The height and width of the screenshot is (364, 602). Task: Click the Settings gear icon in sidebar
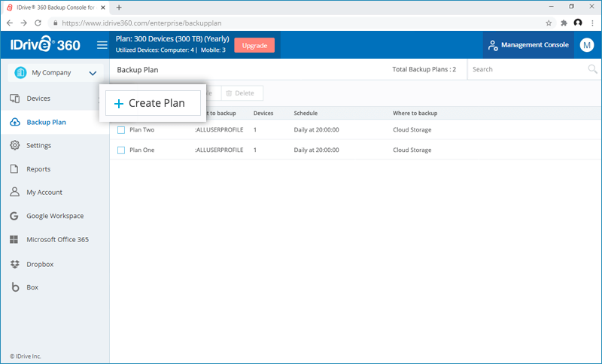pos(15,145)
